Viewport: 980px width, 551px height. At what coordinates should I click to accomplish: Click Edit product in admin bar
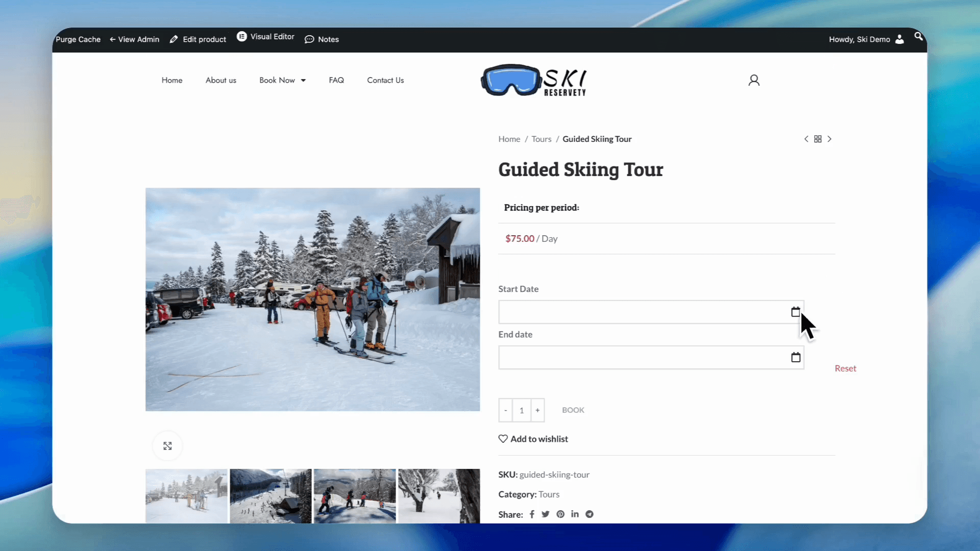point(198,39)
